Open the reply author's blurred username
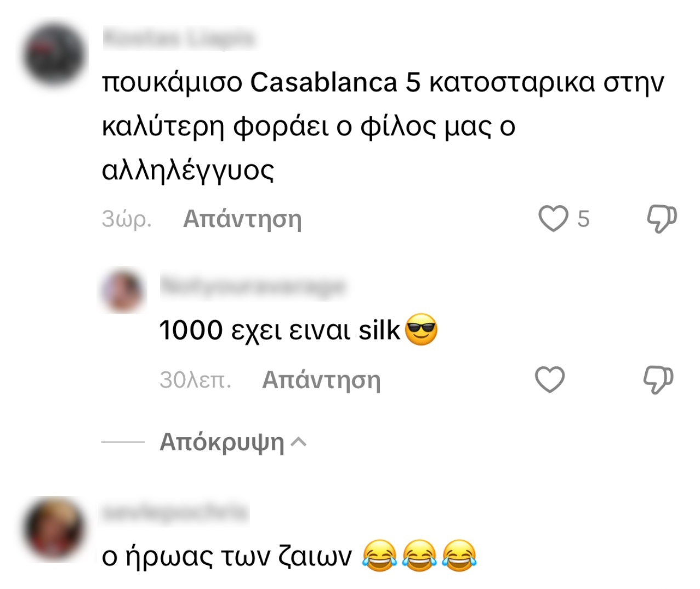The image size is (700, 589). coord(253,286)
